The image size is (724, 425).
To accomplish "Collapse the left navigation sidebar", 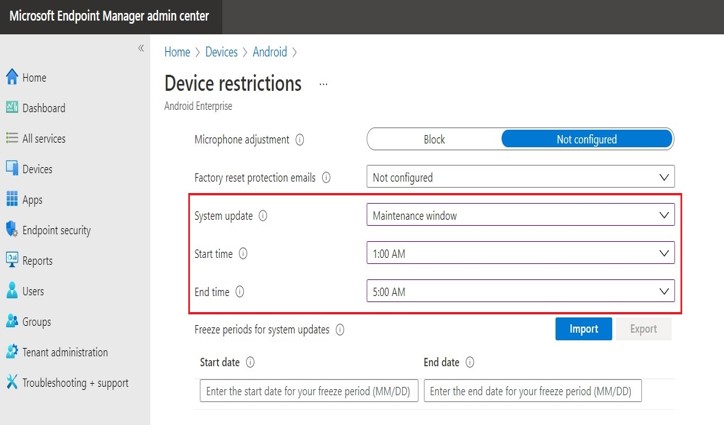I will 141,49.
